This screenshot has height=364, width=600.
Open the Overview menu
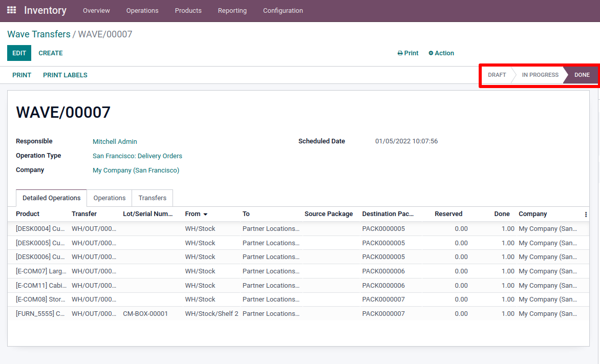[96, 11]
